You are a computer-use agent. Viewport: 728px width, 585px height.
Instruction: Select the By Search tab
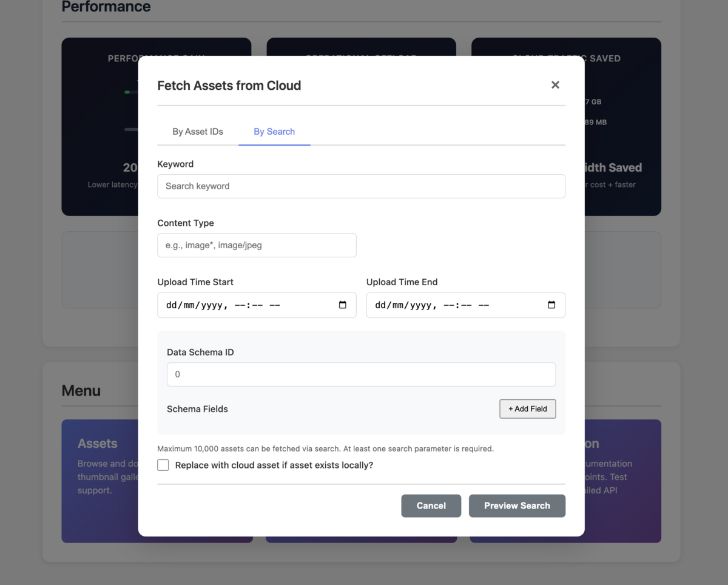(274, 132)
